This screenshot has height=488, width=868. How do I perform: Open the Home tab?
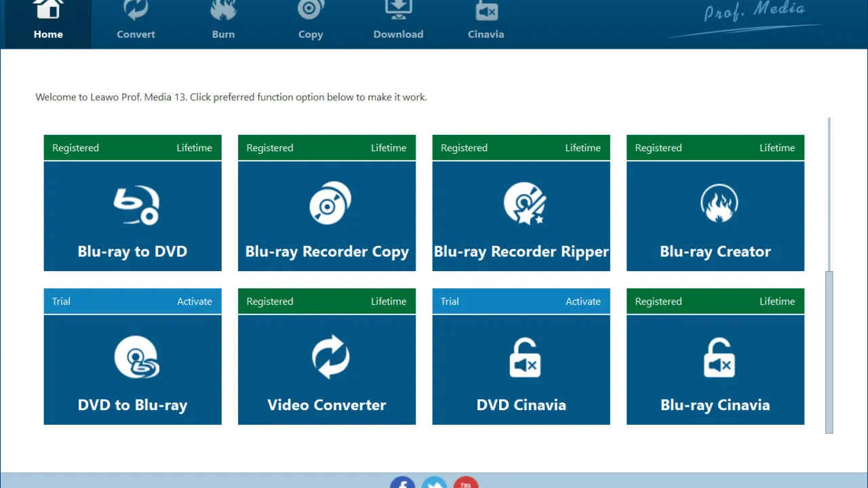tap(47, 24)
